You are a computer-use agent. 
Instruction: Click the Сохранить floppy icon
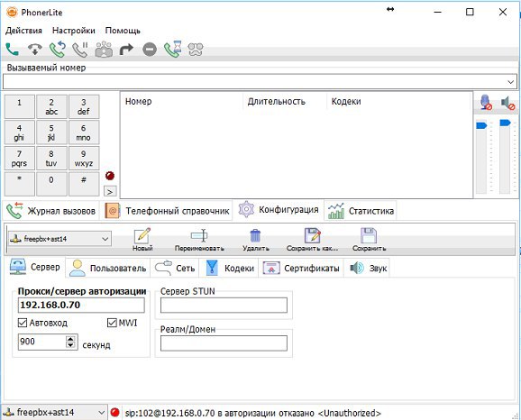click(369, 240)
